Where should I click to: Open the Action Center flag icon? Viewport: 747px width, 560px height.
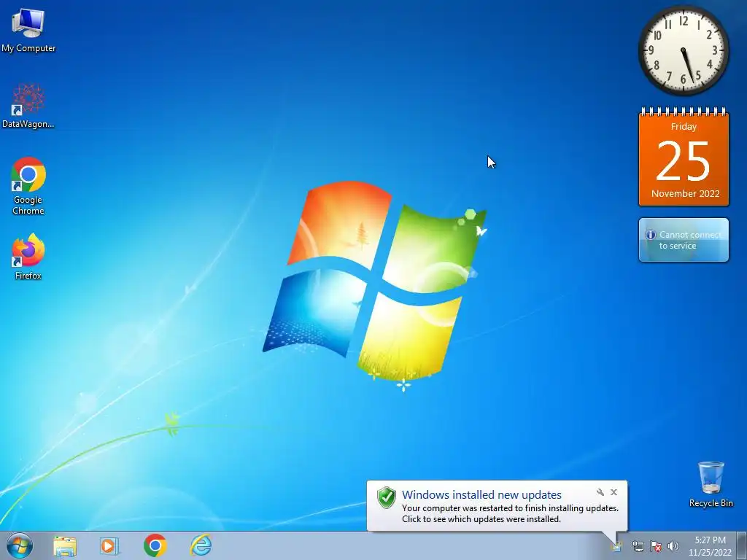[x=656, y=546]
